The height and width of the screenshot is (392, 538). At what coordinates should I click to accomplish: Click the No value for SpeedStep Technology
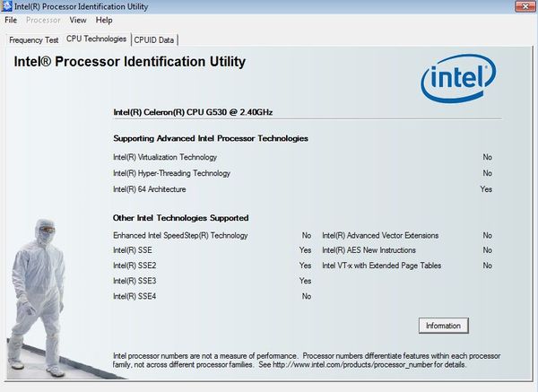[307, 236]
